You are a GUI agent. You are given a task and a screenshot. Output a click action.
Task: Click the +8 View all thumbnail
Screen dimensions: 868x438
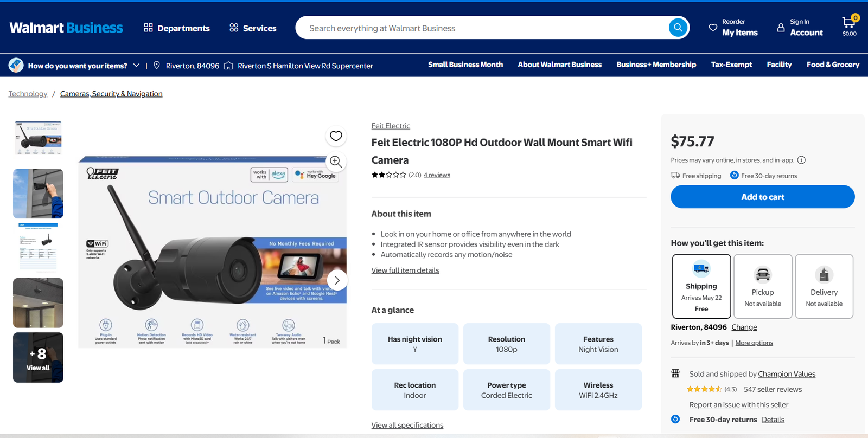[38, 357]
